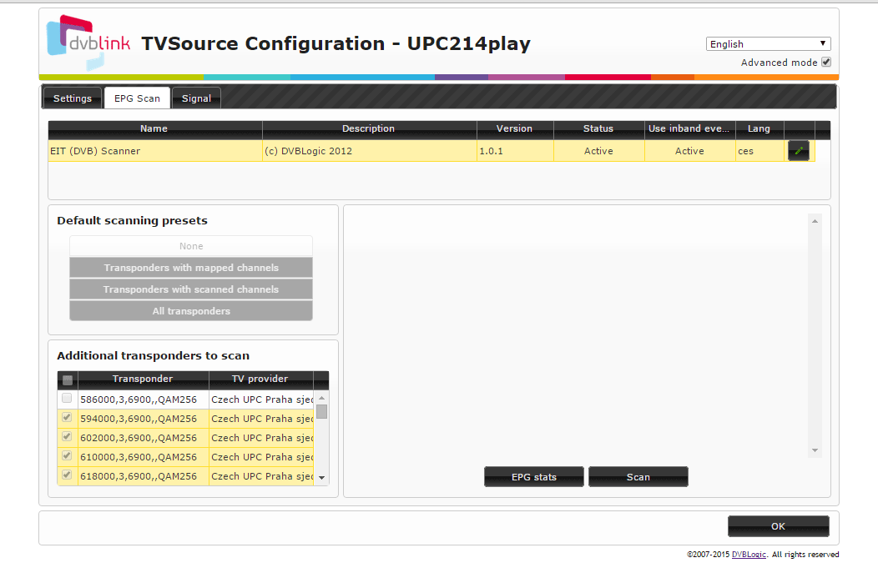
Task: Click the transponder list scroll-down arrow
Action: 321,478
